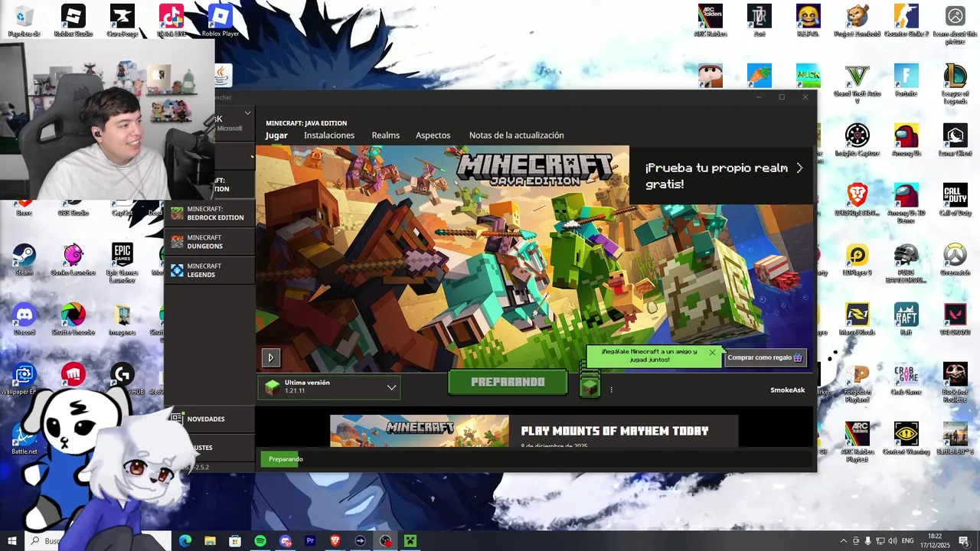
Task: Launch Content Warning from the desktop
Action: tap(906, 439)
